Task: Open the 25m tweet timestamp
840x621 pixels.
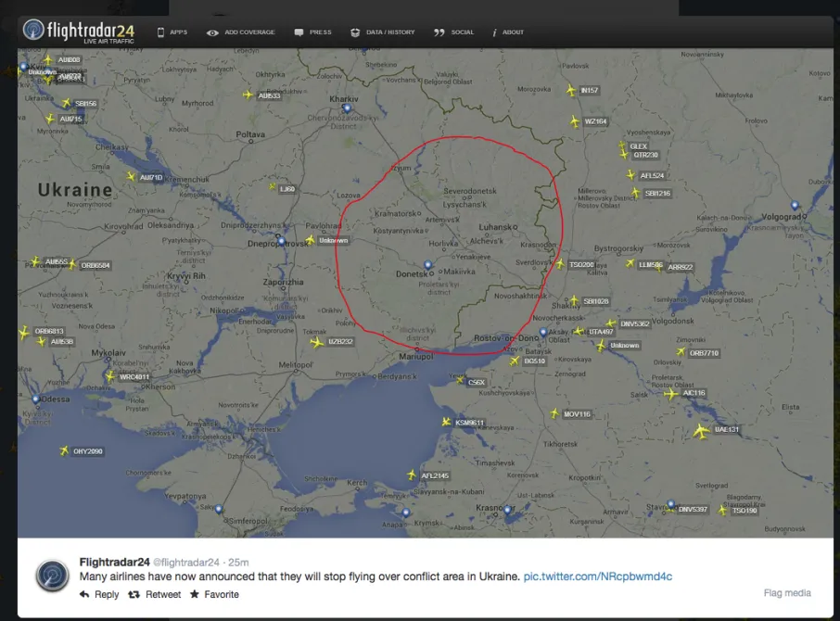Action: tap(238, 563)
